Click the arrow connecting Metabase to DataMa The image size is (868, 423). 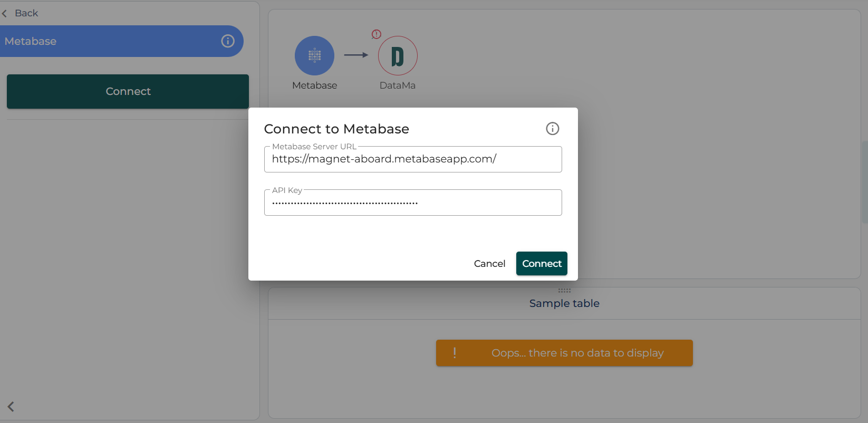pyautogui.click(x=356, y=55)
